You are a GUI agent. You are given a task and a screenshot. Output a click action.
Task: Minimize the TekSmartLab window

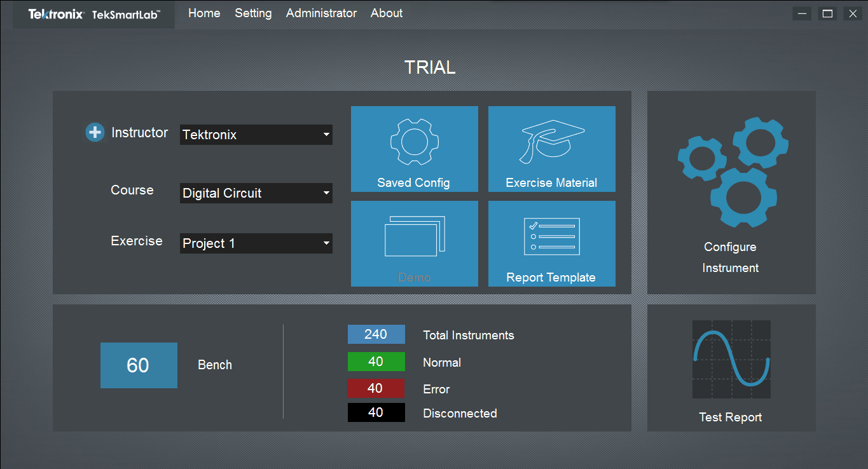[803, 13]
